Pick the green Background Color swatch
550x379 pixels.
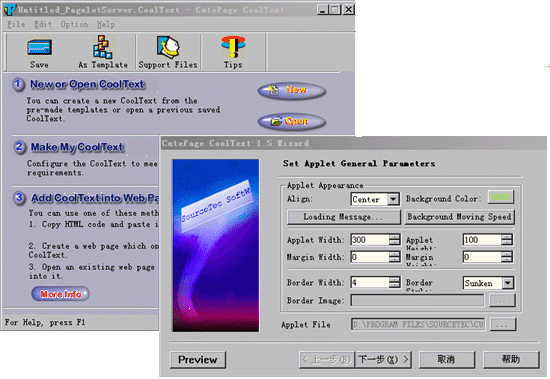(x=501, y=197)
